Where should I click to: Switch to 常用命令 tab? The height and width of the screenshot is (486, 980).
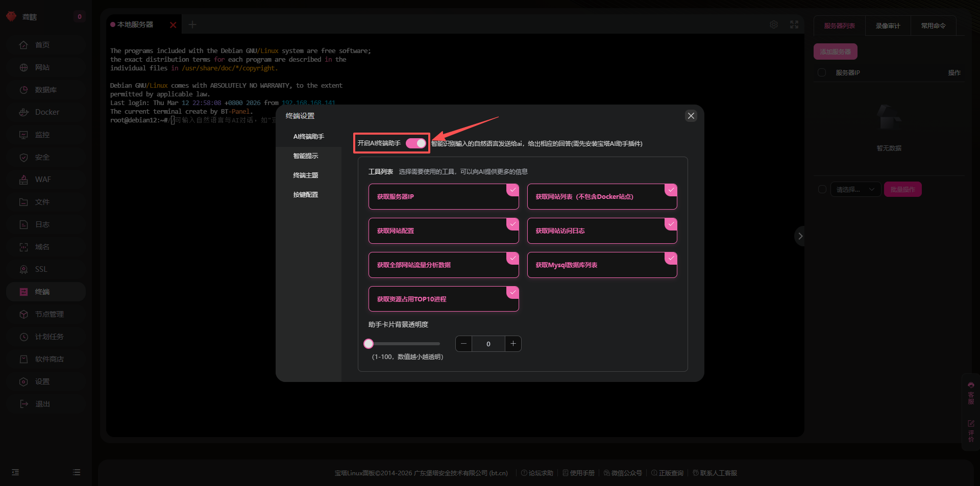pos(933,25)
